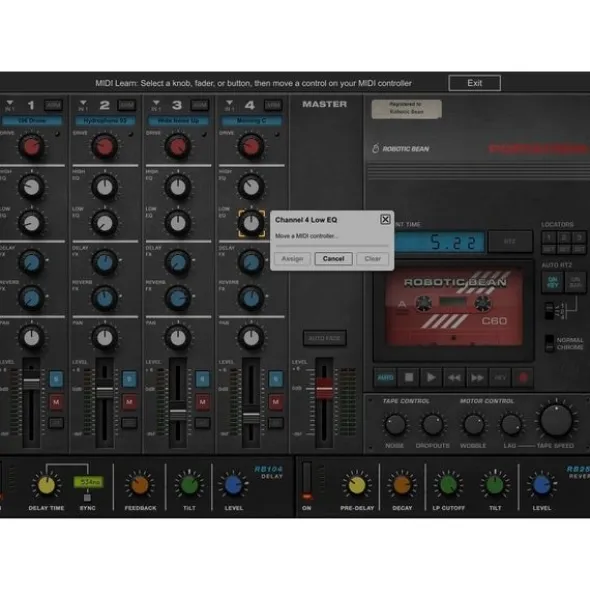Mute channel 2 with red M button

coord(129,402)
